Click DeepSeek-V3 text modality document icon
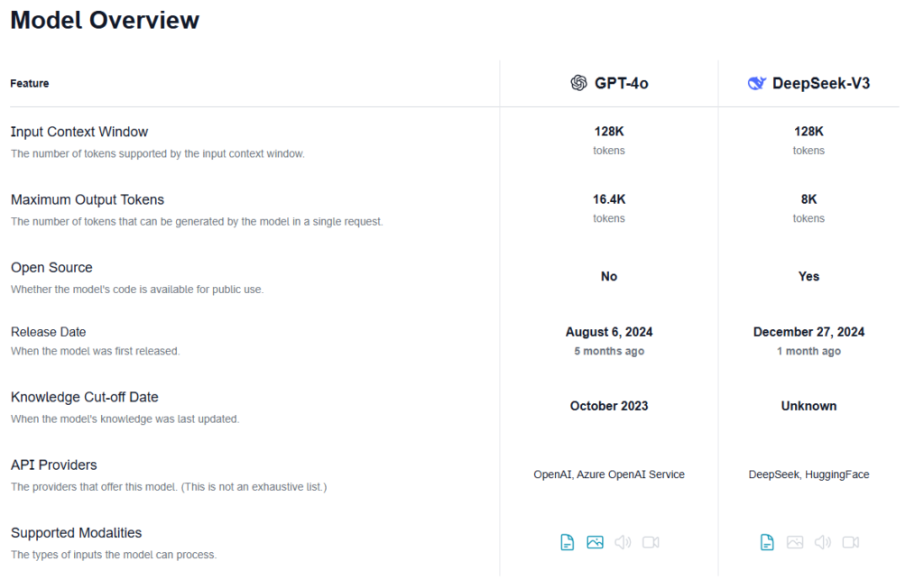 pyautogui.click(x=767, y=542)
